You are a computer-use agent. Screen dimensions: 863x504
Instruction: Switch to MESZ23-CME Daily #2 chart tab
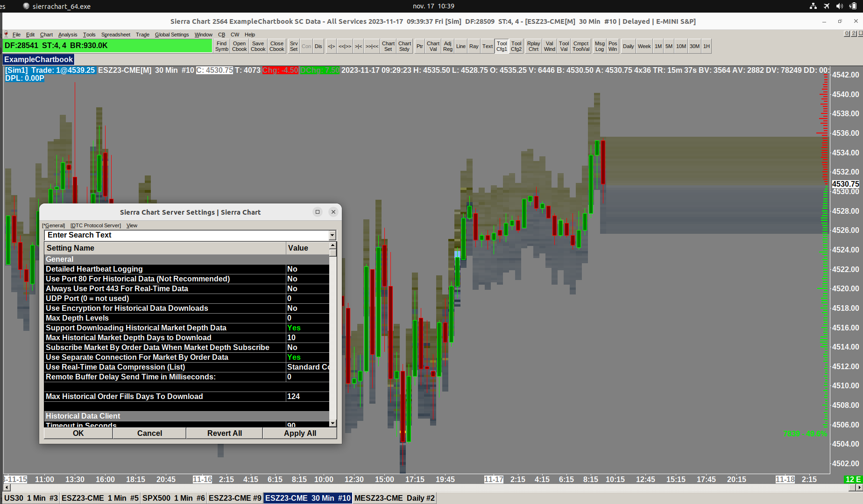pos(394,498)
